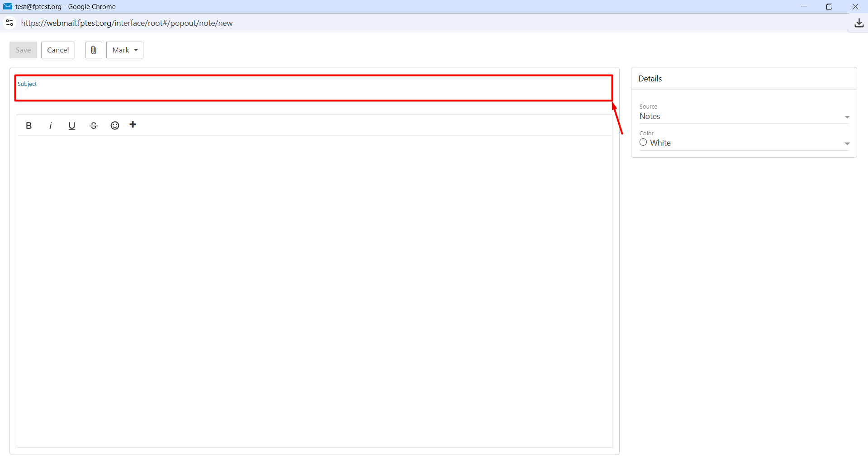This screenshot has width=868, height=465.
Task: Click the webmail URL in the address bar
Action: point(127,23)
